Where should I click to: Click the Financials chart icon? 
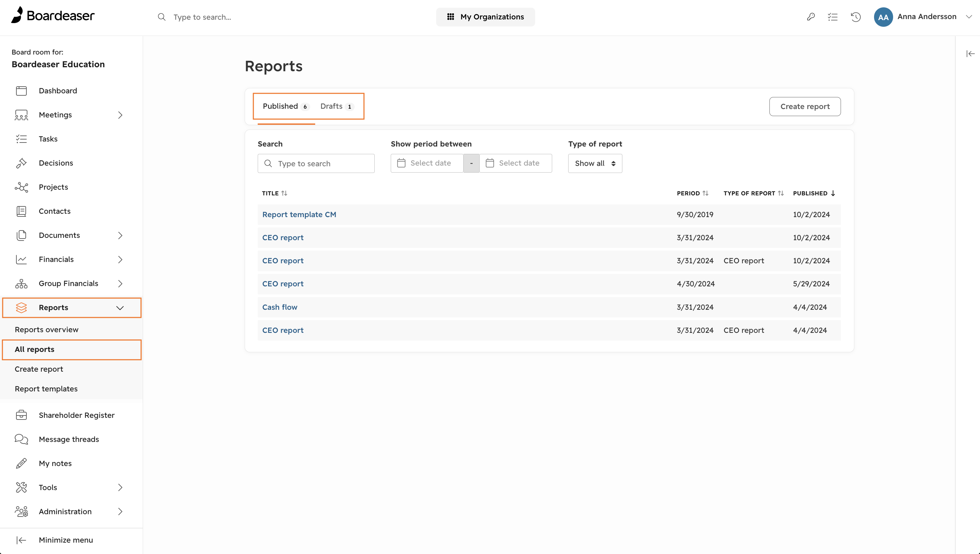[21, 259]
